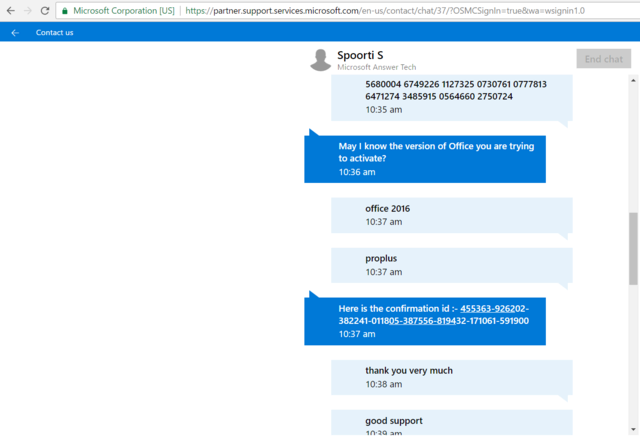Screen dimensions: 640x439
Task: Click the browser forward arrow
Action: click(x=28, y=11)
